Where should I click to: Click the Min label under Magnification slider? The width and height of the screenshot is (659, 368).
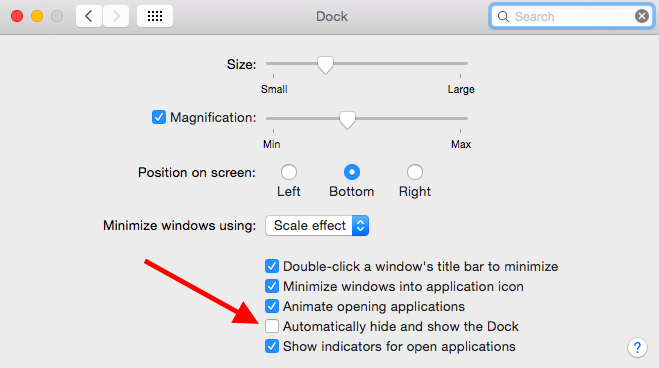coord(272,145)
